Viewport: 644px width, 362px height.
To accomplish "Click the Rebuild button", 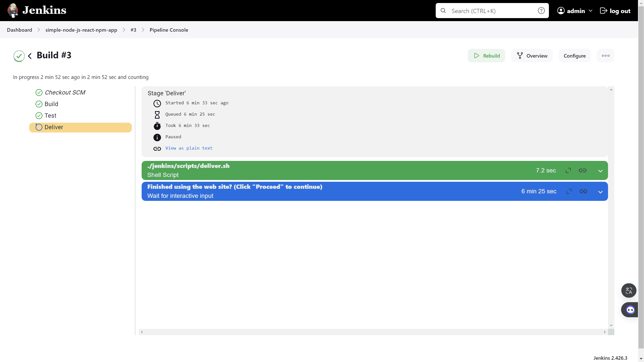I will (486, 56).
